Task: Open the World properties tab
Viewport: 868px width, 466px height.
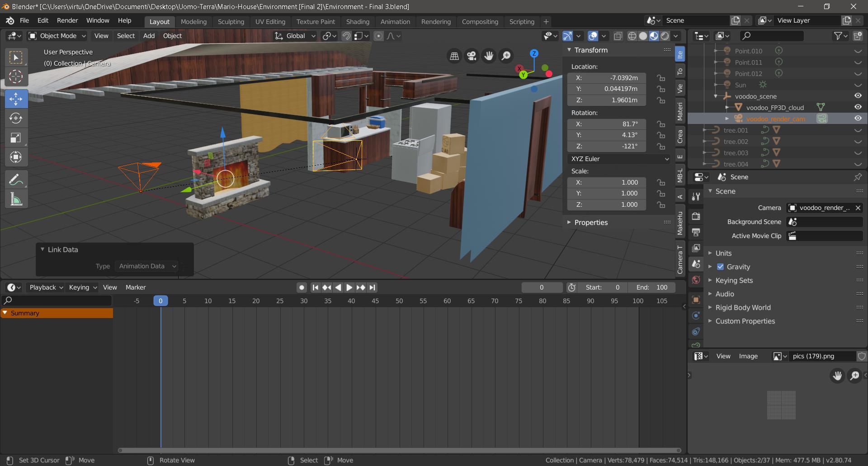Action: (696, 280)
